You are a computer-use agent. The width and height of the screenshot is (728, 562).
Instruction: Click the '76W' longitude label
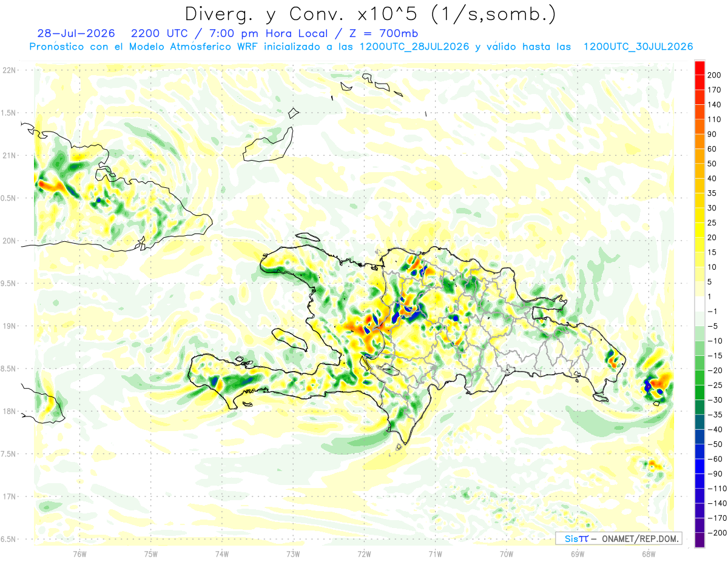click(x=79, y=554)
